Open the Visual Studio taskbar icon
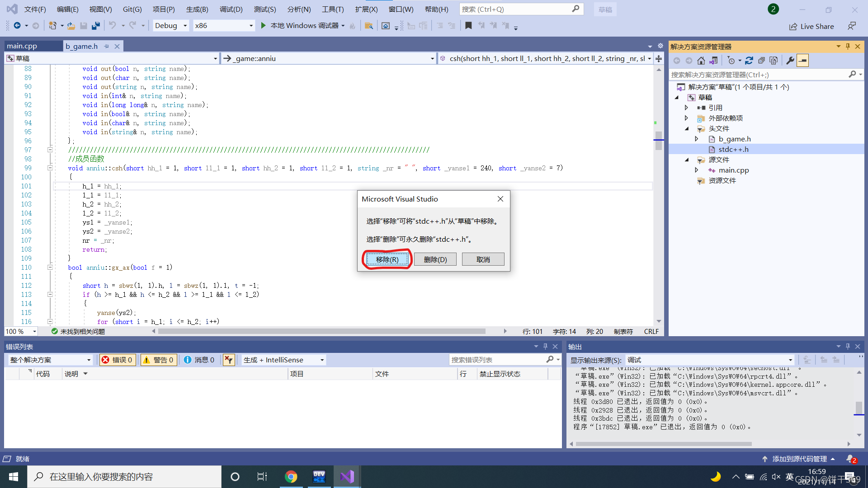This screenshot has height=488, width=868. [347, 477]
